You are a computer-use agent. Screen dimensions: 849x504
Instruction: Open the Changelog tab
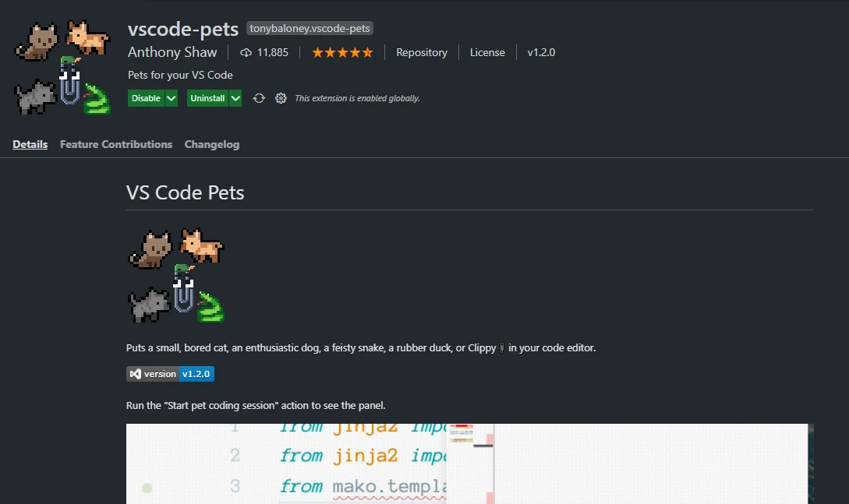pos(212,144)
